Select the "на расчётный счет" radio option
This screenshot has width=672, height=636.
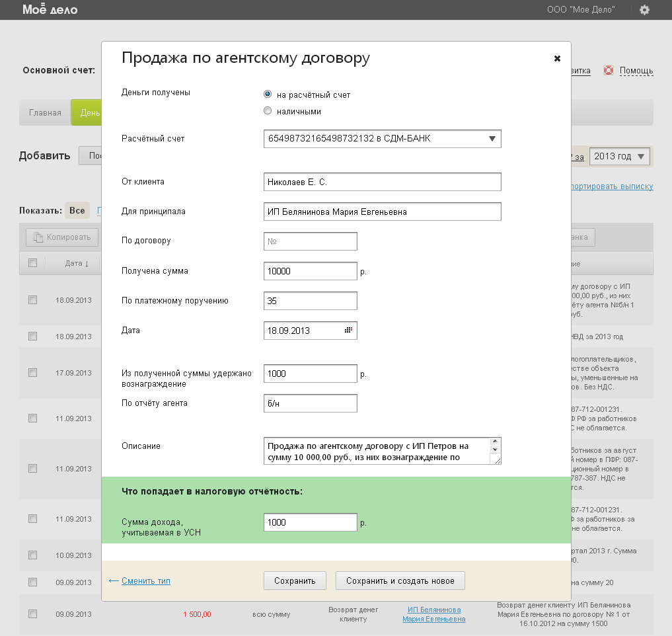pos(268,95)
